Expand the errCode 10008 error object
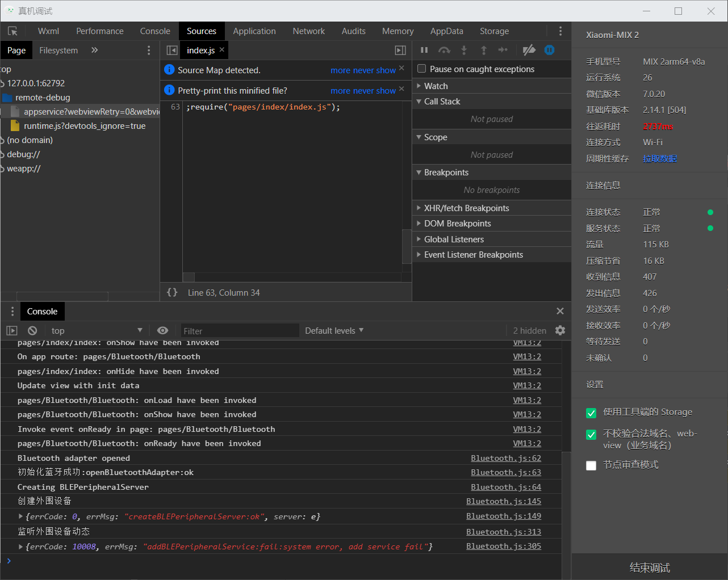 (x=21, y=547)
